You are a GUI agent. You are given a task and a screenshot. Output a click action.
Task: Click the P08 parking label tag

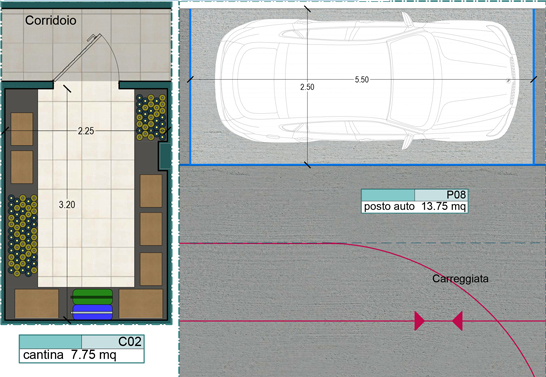tap(415, 201)
